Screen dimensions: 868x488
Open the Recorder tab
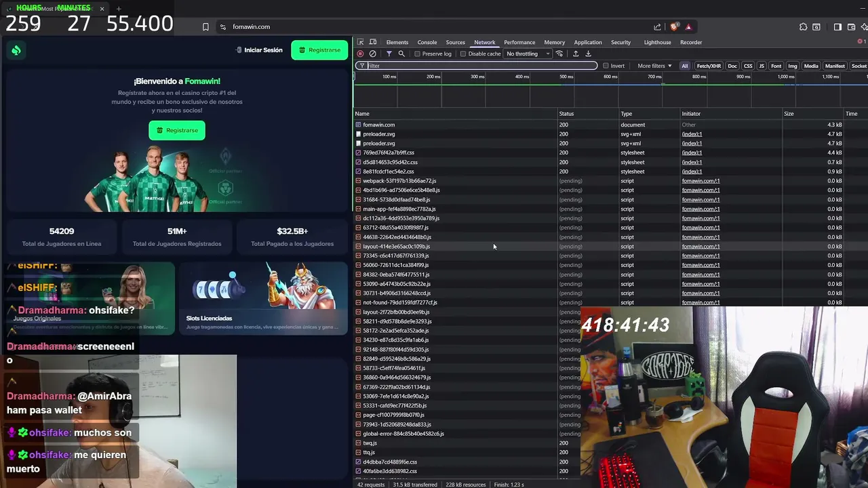coord(691,42)
